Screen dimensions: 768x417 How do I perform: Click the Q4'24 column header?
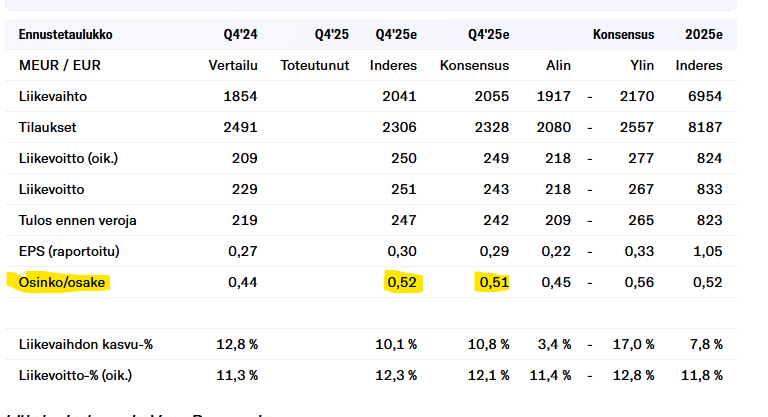coord(241,35)
